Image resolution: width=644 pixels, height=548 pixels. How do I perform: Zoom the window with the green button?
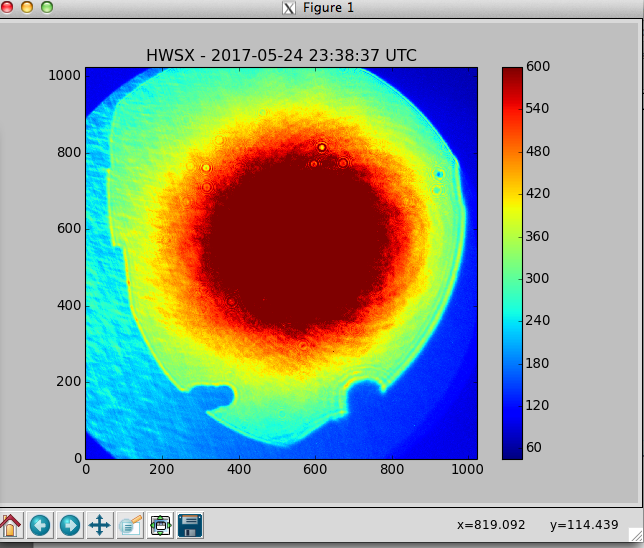47,7
